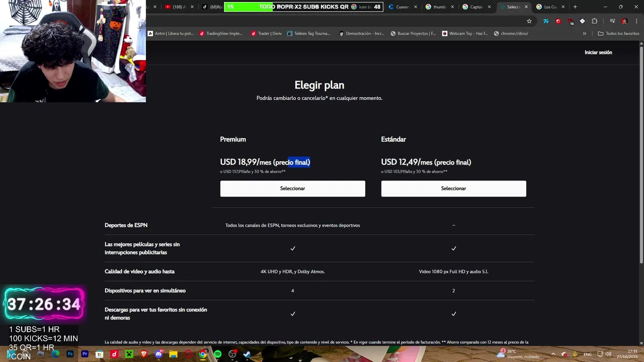Select the Premium plan
Image resolution: width=644 pixels, height=362 pixels.
pyautogui.click(x=292, y=189)
